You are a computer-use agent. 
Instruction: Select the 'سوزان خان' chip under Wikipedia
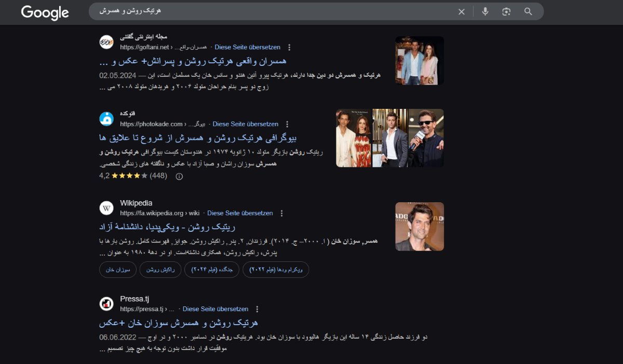[x=117, y=270]
